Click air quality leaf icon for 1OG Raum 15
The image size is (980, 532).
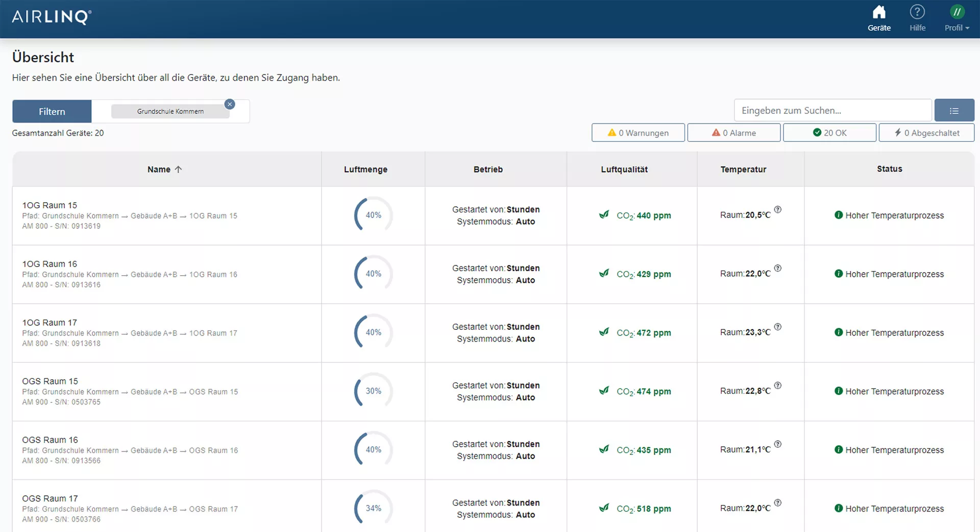tap(604, 214)
